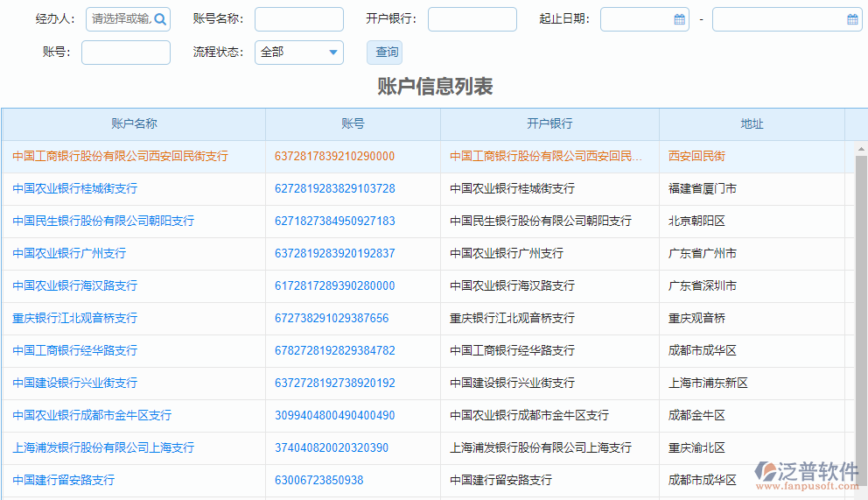Open 中国工商银行股份有限公司西安回民街支行 account link
Screen dimensions: 868x500
click(x=120, y=156)
